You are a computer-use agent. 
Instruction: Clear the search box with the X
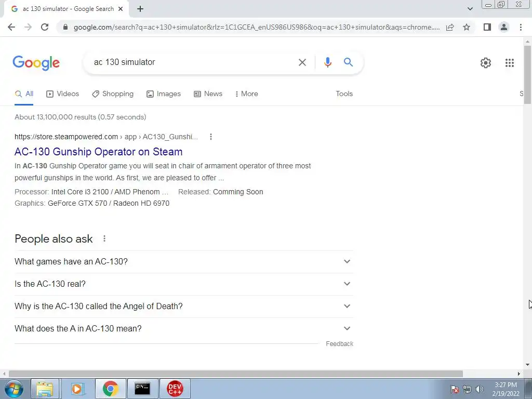point(302,62)
